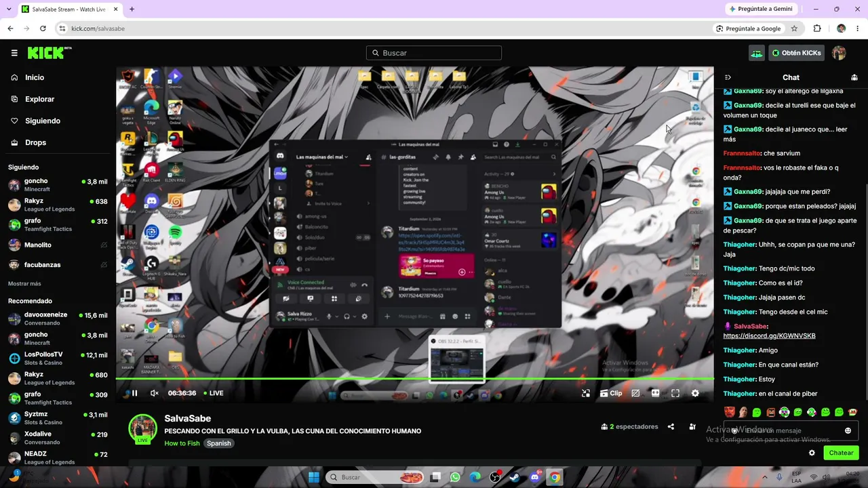Pause the live stream
The width and height of the screenshot is (868, 488).
(134, 393)
